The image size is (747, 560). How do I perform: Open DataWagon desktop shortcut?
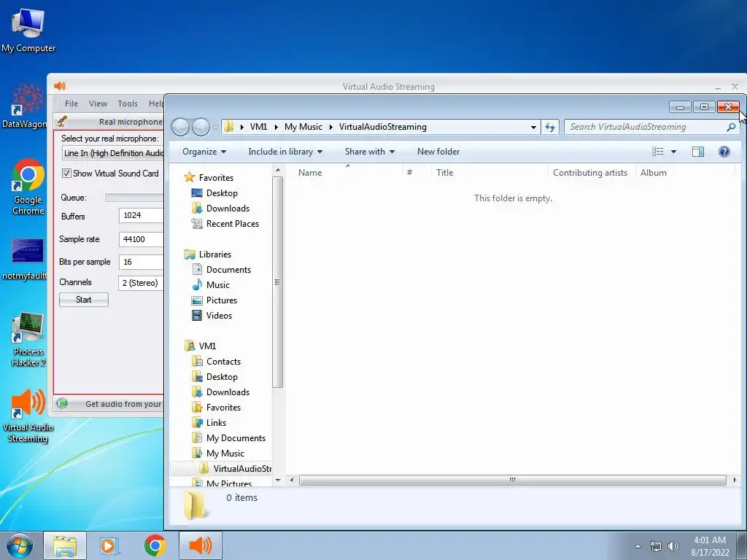[25, 106]
